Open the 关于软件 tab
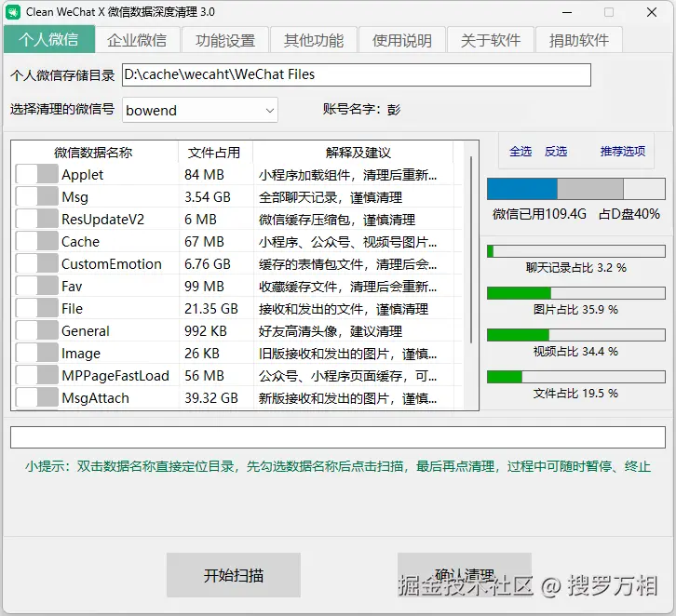The image size is (676, 616). [x=491, y=40]
